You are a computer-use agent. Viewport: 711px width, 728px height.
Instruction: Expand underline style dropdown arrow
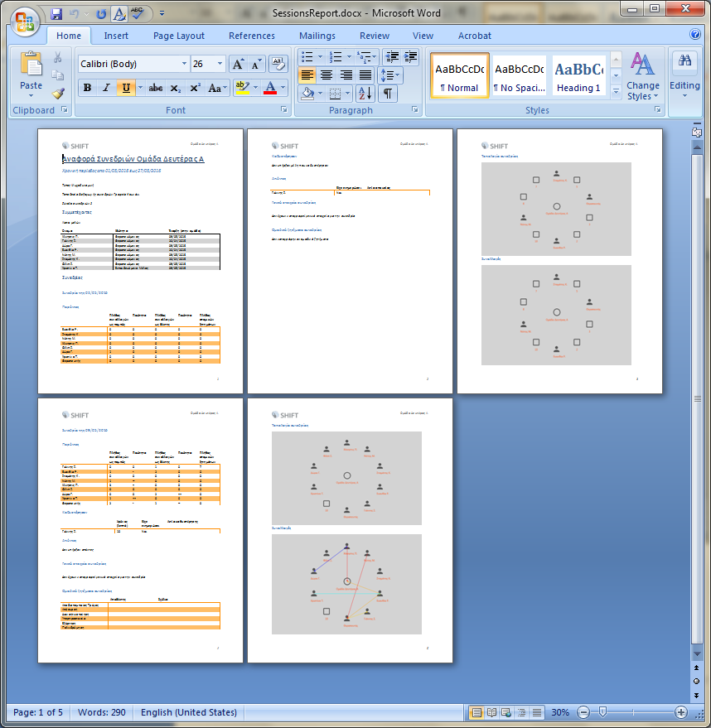pyautogui.click(x=140, y=88)
